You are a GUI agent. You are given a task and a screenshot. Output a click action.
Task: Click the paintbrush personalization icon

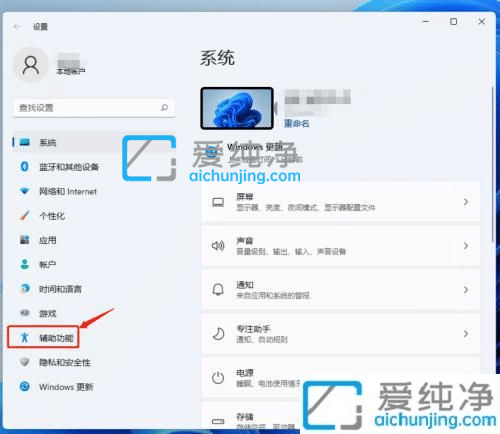(24, 215)
